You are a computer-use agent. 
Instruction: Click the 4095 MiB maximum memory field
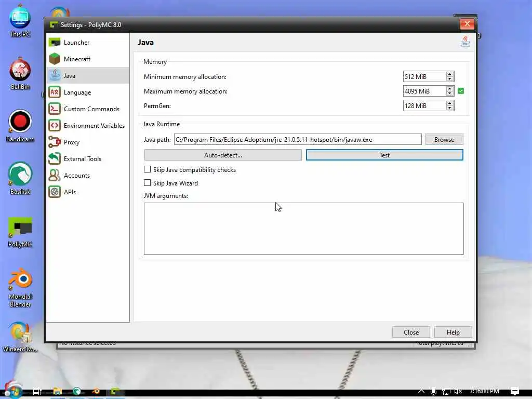424,91
